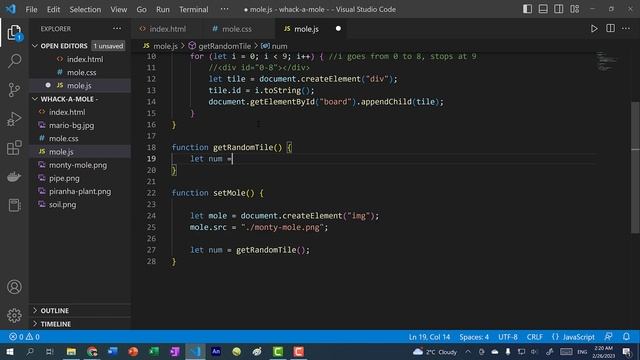This screenshot has width=640, height=360.
Task: Show more menu items ellipsis
Action: (x=224, y=9)
